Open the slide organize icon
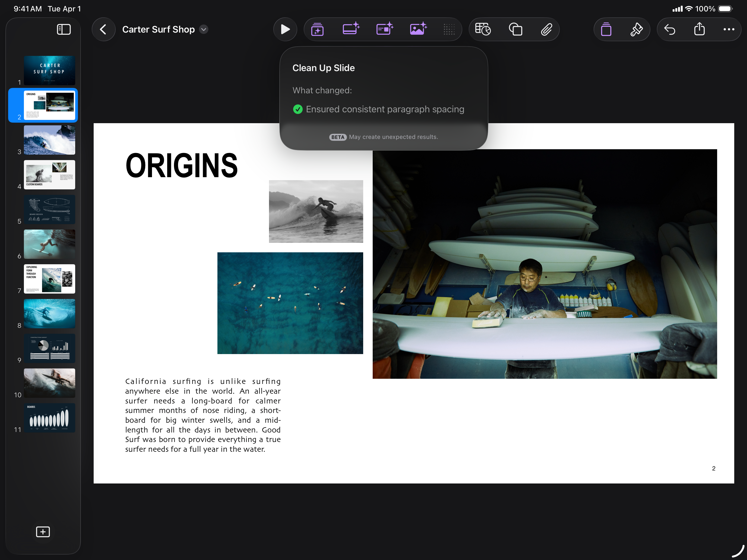Image resolution: width=747 pixels, height=560 pixels. coord(606,29)
